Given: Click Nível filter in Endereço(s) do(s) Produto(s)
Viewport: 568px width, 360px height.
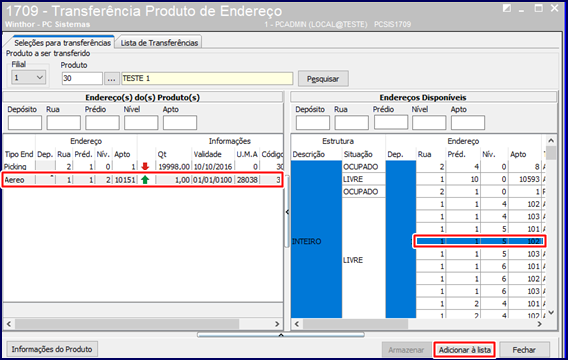Looking at the screenshot, I should point(141,123).
